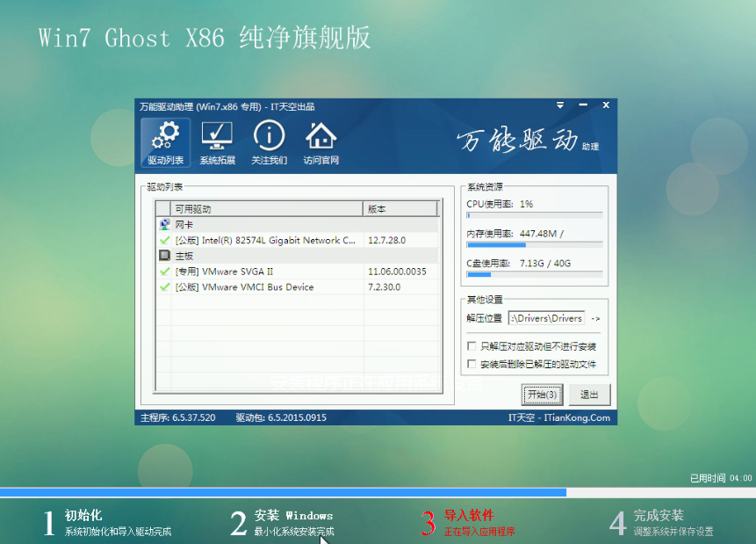Open the title bar dropdown menu arrow
This screenshot has height=544, width=756.
point(560,105)
